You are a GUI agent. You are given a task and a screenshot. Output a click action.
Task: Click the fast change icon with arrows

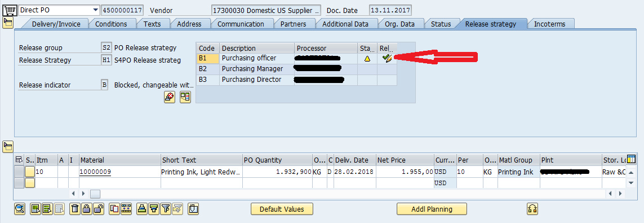tap(126, 209)
